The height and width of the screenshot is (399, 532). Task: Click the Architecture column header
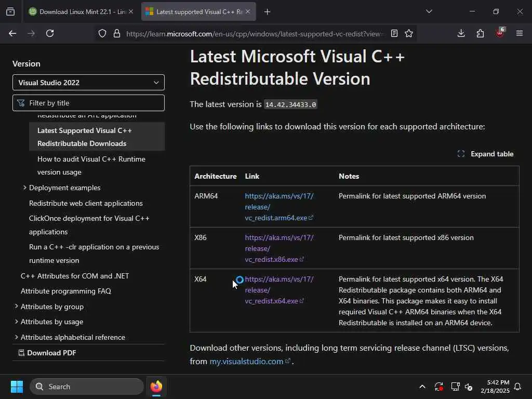click(216, 176)
